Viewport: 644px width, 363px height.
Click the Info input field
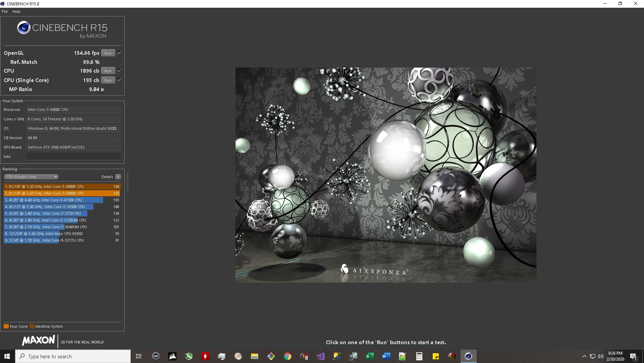(74, 157)
